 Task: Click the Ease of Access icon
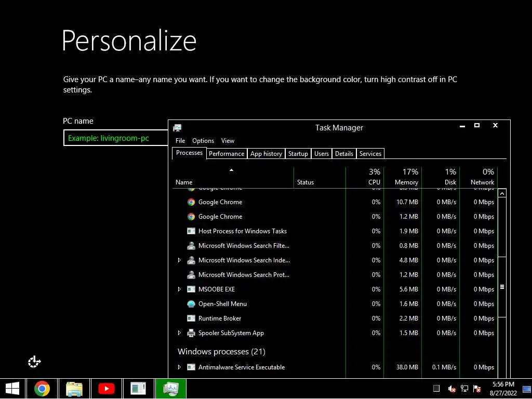(x=34, y=362)
